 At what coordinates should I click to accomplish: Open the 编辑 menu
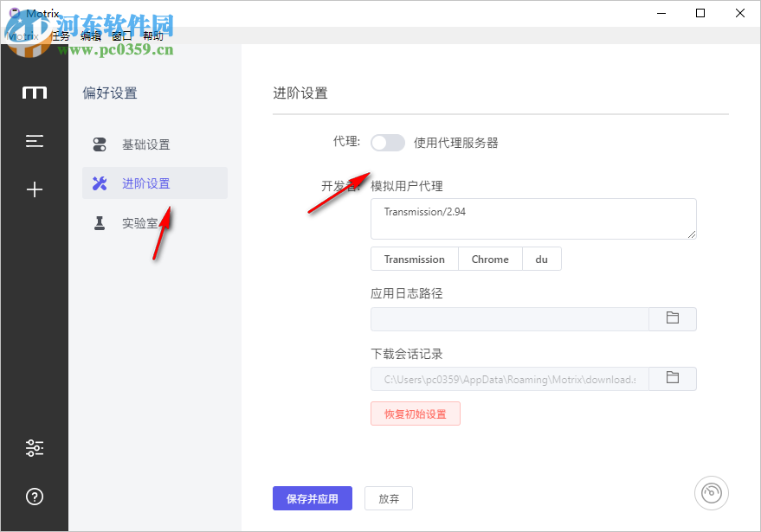[91, 35]
